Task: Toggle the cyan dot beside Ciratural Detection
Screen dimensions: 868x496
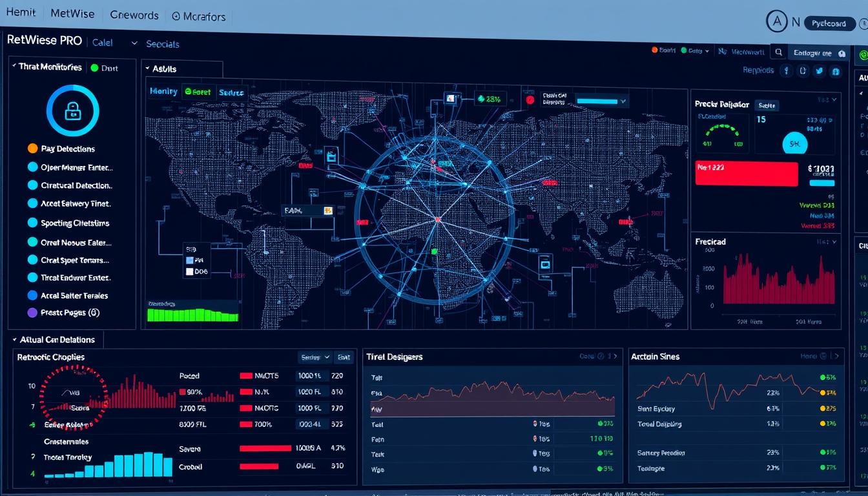Action: coord(33,185)
